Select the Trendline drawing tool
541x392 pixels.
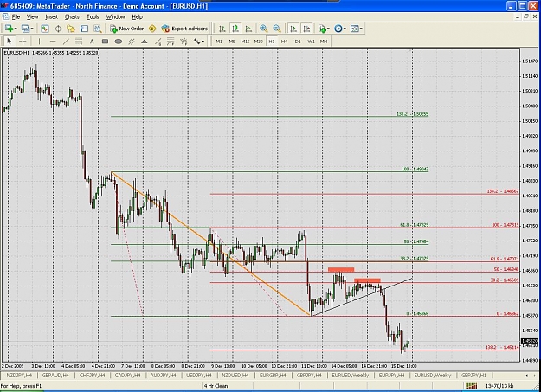[66, 42]
